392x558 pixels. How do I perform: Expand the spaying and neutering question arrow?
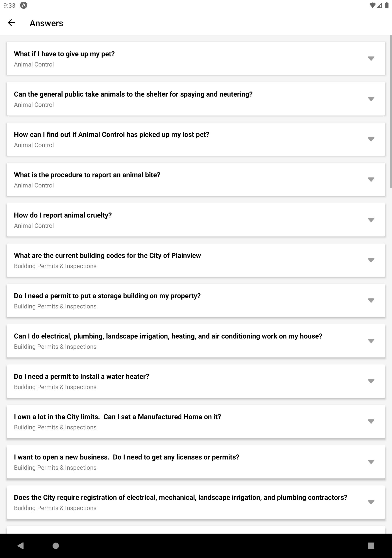(371, 99)
